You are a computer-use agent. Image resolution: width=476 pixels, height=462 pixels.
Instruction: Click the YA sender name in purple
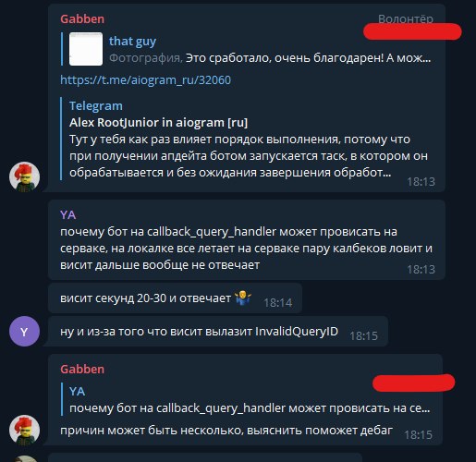click(68, 214)
